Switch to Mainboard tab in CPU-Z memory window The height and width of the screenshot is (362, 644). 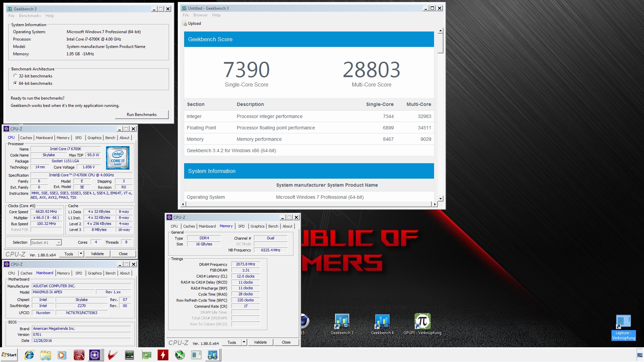(x=207, y=226)
